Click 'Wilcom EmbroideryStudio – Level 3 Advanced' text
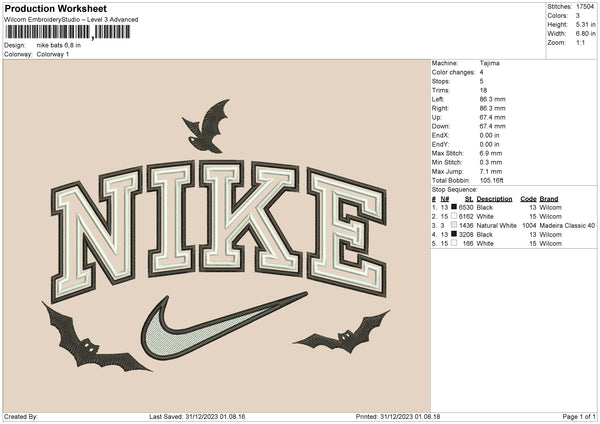 coord(71,20)
